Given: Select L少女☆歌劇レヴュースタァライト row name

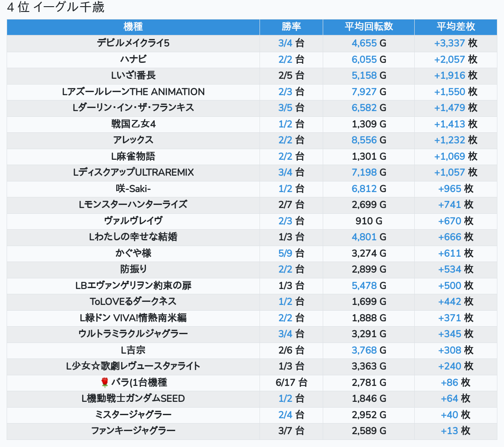Looking at the screenshot, I should pyautogui.click(x=133, y=366).
